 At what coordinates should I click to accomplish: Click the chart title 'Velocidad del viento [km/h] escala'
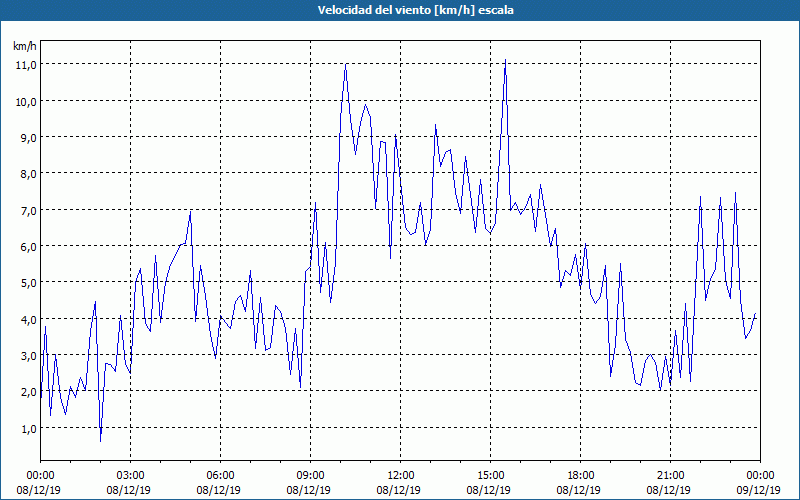pos(415,10)
